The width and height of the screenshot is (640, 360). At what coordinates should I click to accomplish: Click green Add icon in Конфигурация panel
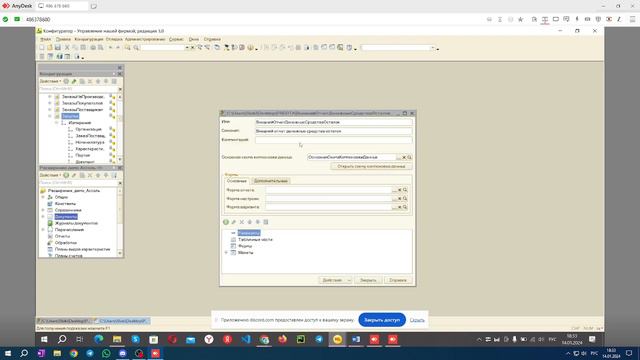[x=66, y=81]
